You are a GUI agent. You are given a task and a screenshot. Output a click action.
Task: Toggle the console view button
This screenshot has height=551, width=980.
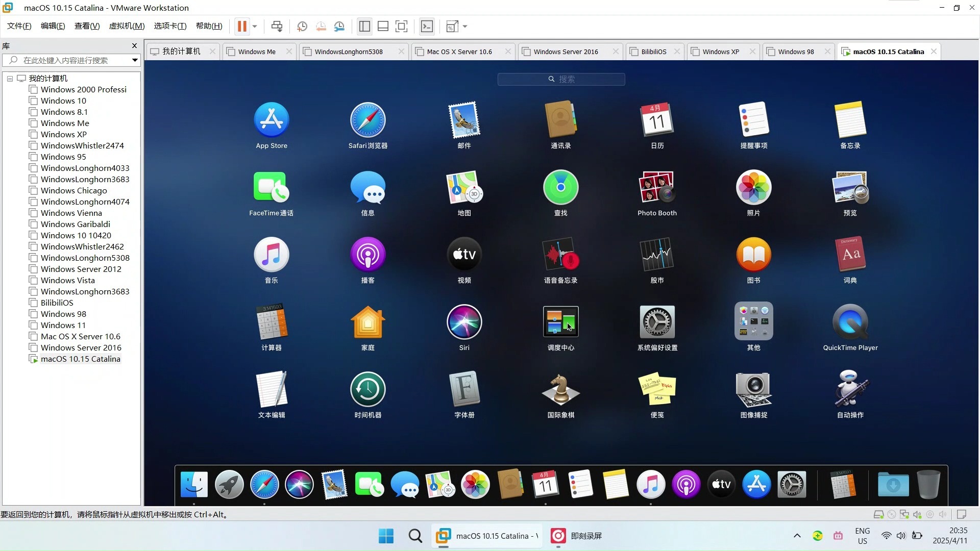pos(427,26)
